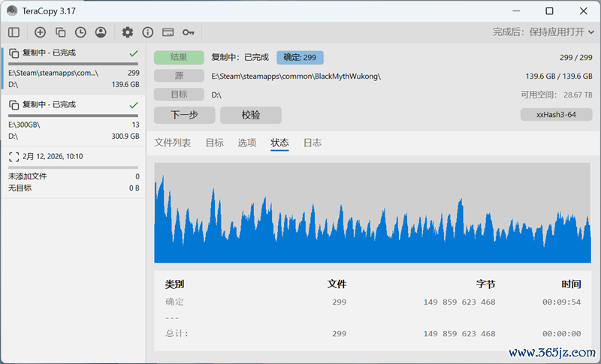Open settings gear icon
The width and height of the screenshot is (601, 364).
point(128,32)
